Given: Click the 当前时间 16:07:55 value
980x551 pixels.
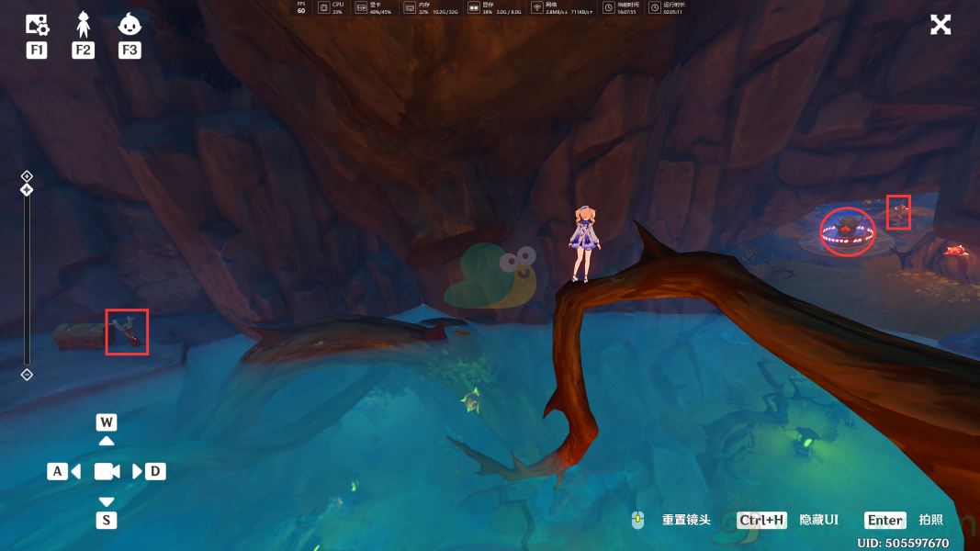Looking at the screenshot, I should coord(626,12).
